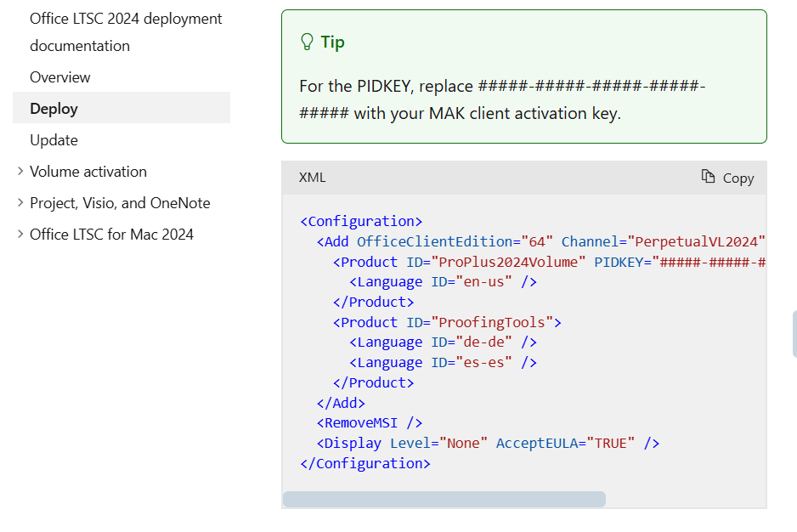Click the Copy button on the code block
This screenshot has width=797, height=532.
(x=726, y=177)
